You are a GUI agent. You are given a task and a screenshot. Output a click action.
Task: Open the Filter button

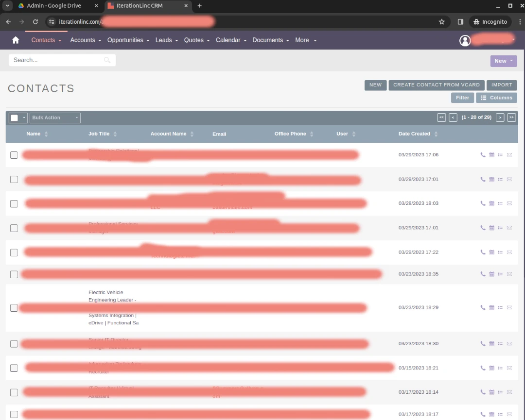click(x=462, y=98)
